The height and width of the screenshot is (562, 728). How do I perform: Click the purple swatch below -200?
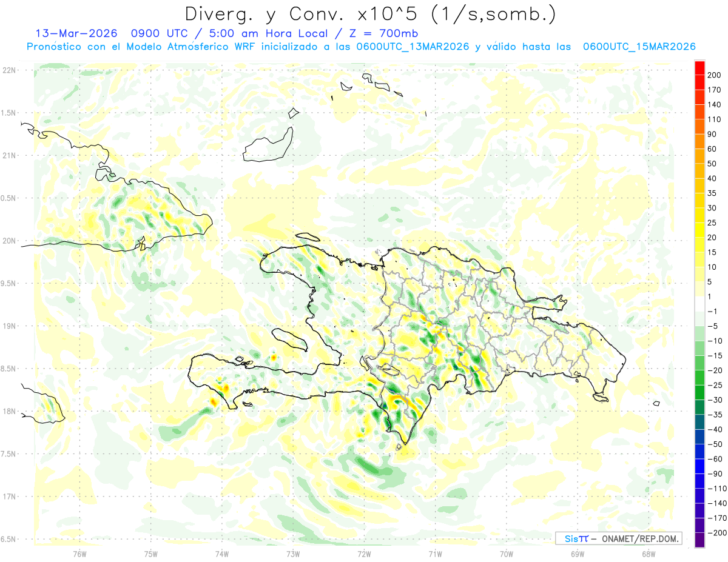pos(700,540)
